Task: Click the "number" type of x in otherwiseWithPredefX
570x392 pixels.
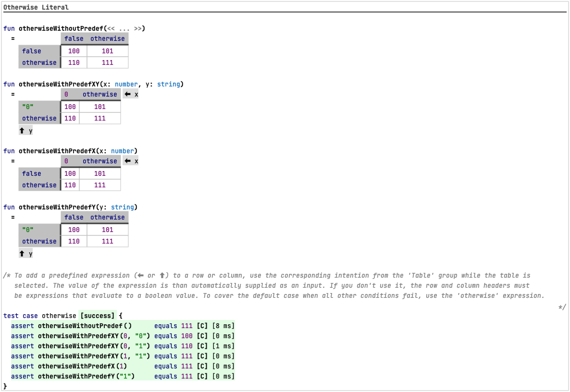Action: coord(123,151)
